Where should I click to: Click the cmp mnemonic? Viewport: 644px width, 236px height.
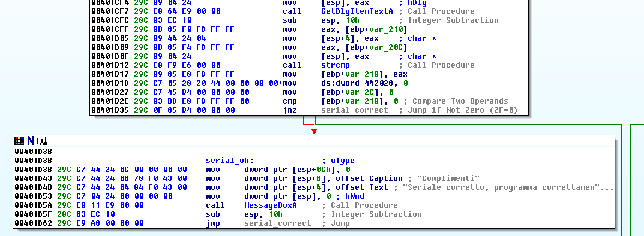pyautogui.click(x=290, y=101)
